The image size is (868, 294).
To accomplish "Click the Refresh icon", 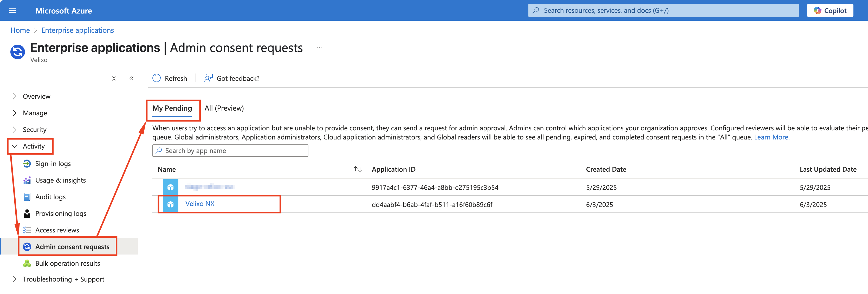I will [156, 78].
